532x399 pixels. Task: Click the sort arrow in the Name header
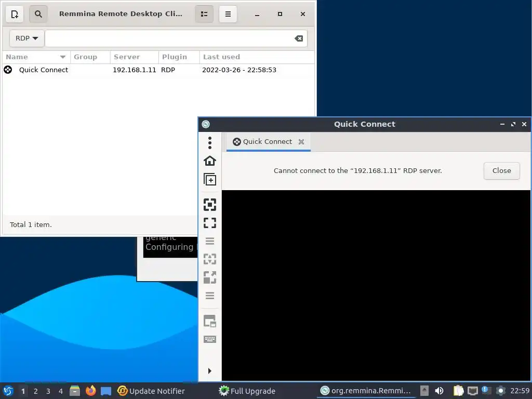click(x=63, y=57)
